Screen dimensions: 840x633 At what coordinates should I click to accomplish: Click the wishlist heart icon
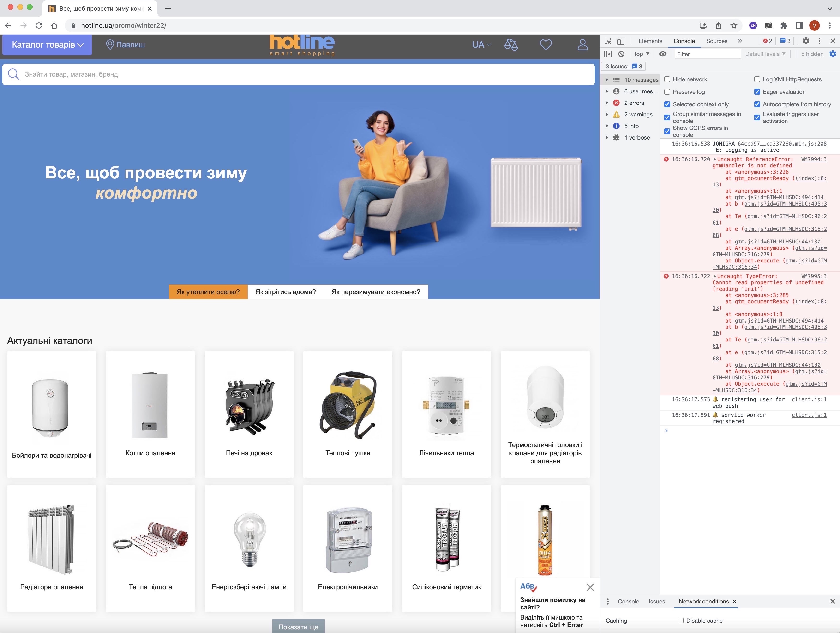pyautogui.click(x=546, y=45)
